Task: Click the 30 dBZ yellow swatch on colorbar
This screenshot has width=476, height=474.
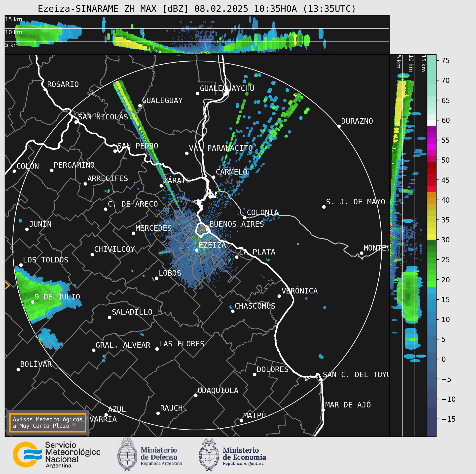Action: (432, 237)
